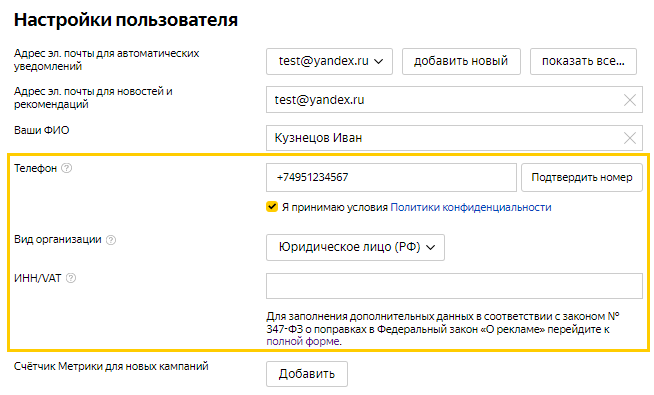Expand the Юридическое лицо (РФ) dropdown
Screen dimensions: 654x395
pos(355,247)
